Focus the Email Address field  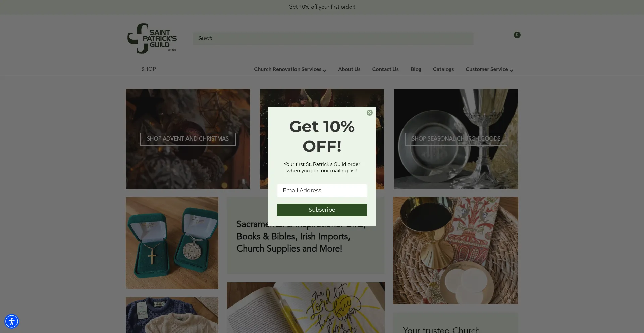(322, 190)
